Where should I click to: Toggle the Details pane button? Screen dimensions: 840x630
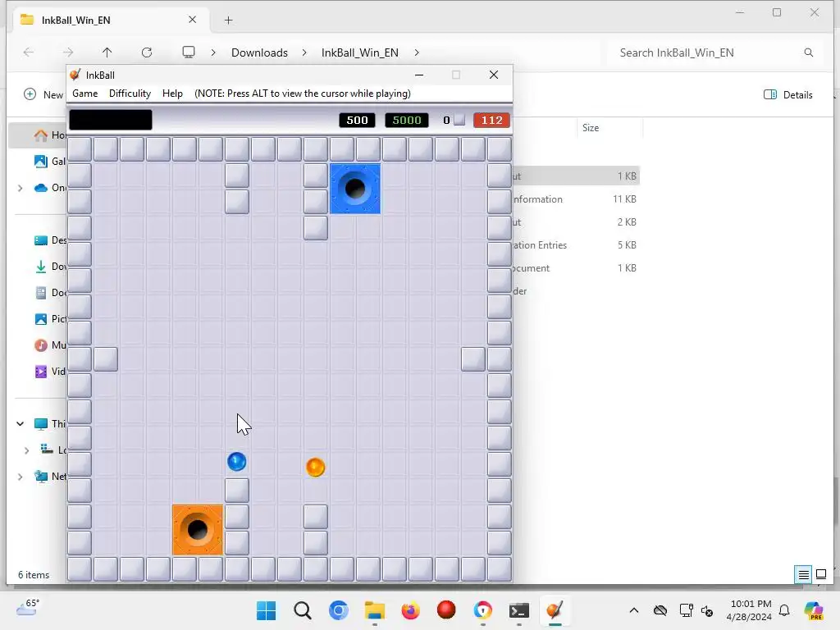tap(787, 95)
